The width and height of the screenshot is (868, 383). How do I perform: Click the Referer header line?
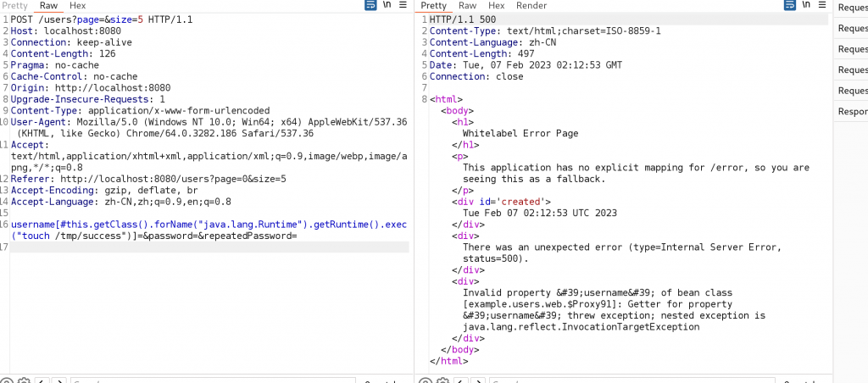(x=148, y=179)
